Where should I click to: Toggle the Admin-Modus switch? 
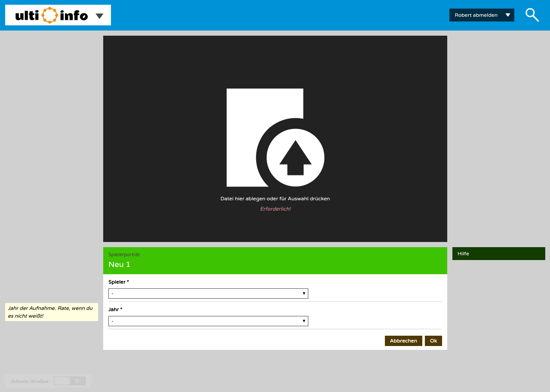pyautogui.click(x=70, y=381)
